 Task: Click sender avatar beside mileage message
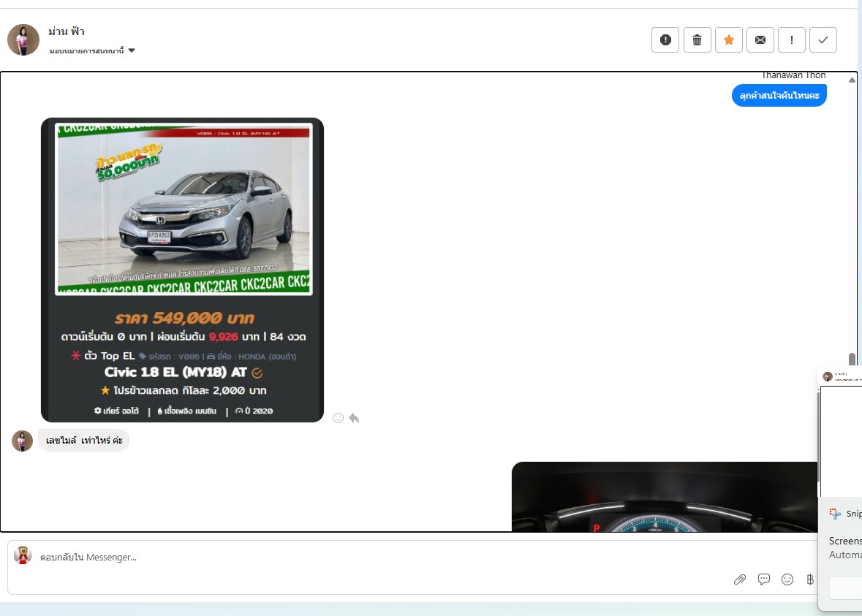[x=23, y=441]
